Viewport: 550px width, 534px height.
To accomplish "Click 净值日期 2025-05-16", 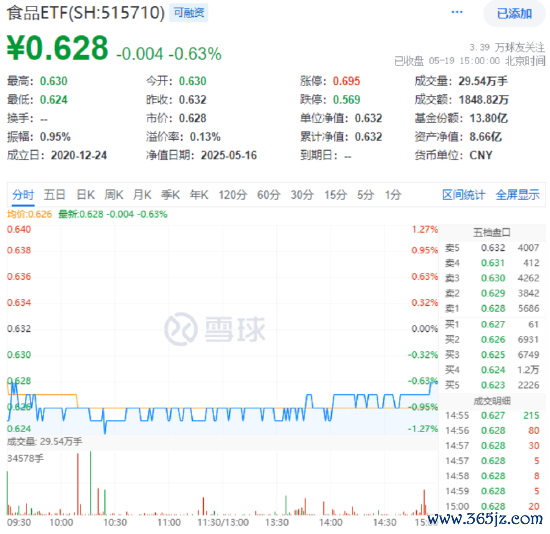I will pyautogui.click(x=229, y=155).
